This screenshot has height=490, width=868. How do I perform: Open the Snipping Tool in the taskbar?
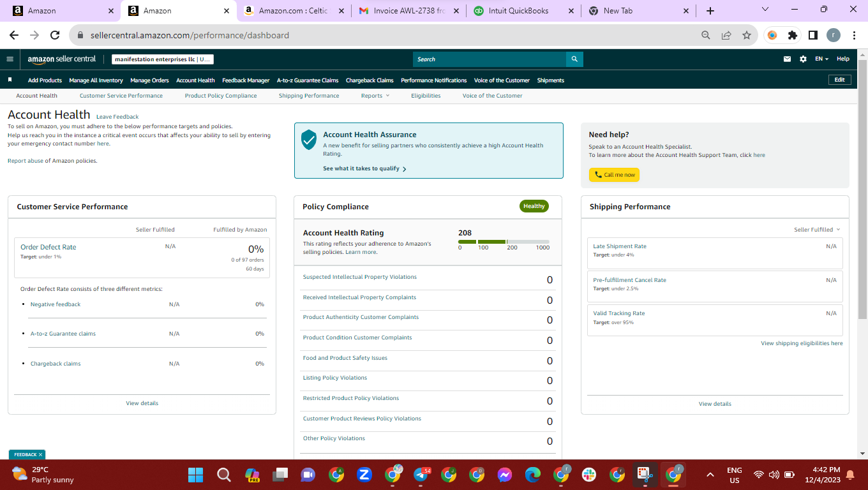click(x=645, y=475)
